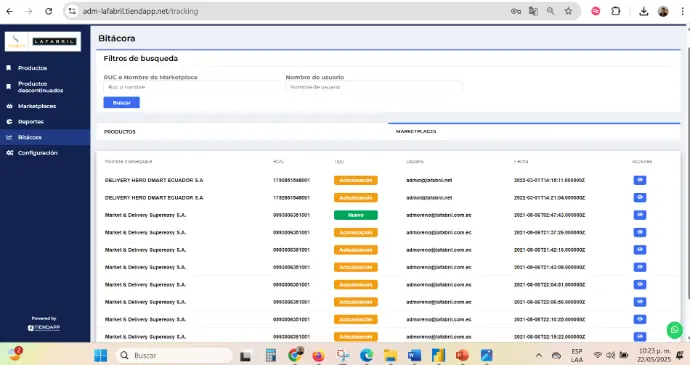Viewport: 690px width, 365px height.
Task: Click the taskbar Buscar search box
Action: [x=174, y=355]
